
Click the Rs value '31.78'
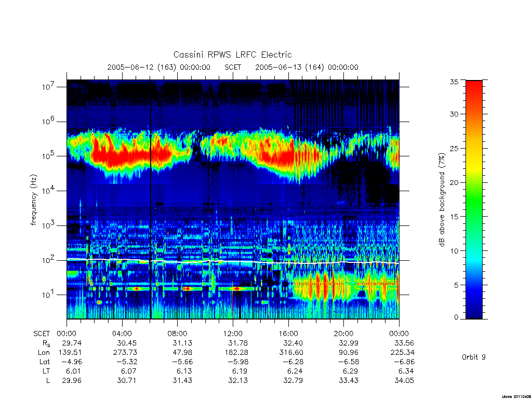pyautogui.click(x=238, y=343)
